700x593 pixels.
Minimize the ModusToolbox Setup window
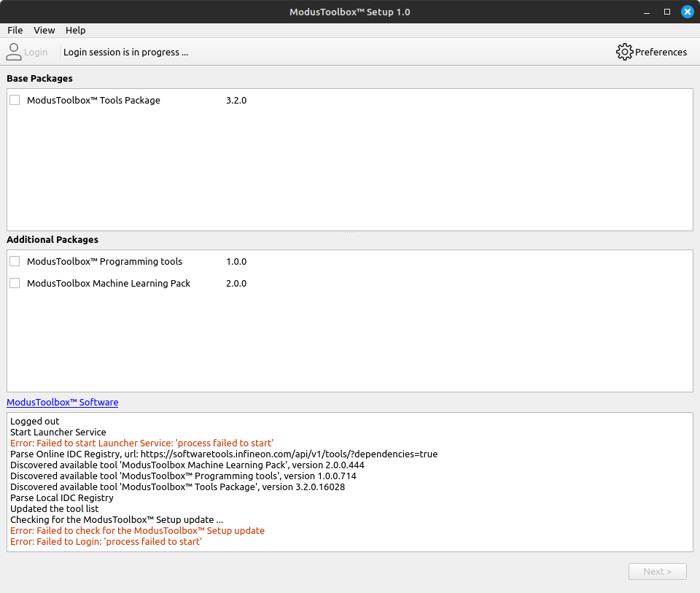click(646, 12)
